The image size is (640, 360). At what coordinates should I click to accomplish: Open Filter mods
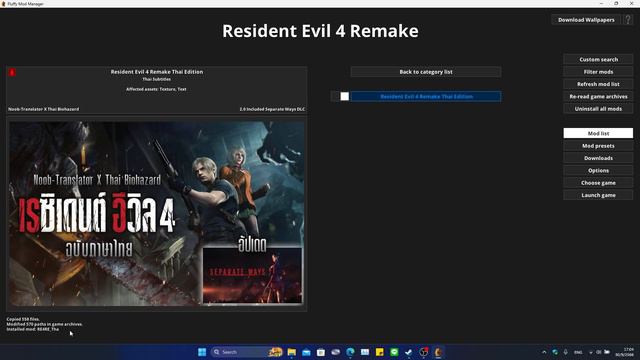pyautogui.click(x=598, y=71)
